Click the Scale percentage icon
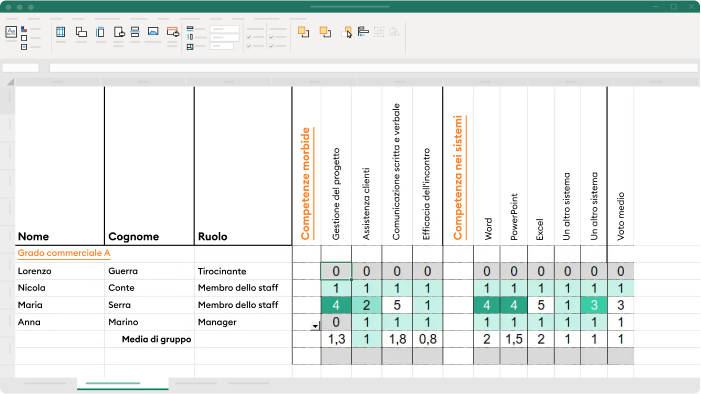 pos(190,47)
